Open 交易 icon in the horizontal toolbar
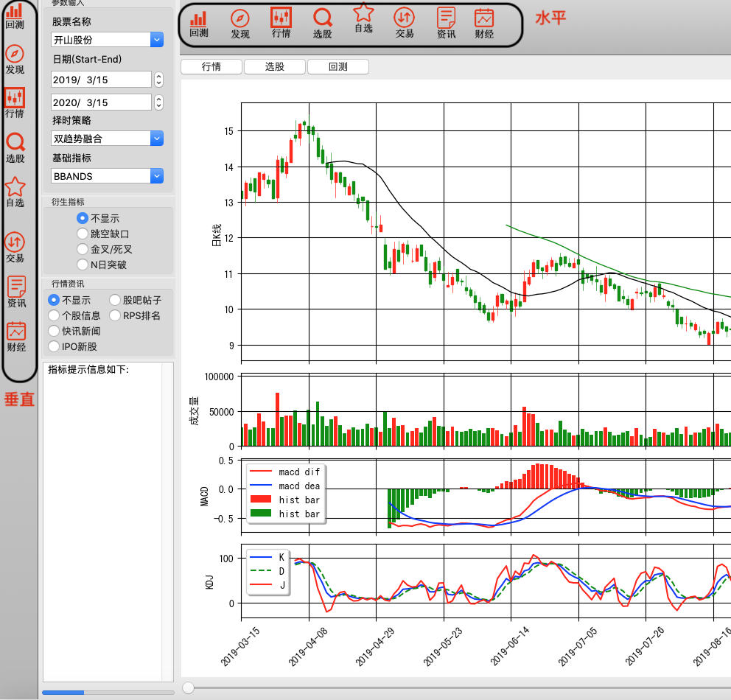 coord(404,19)
